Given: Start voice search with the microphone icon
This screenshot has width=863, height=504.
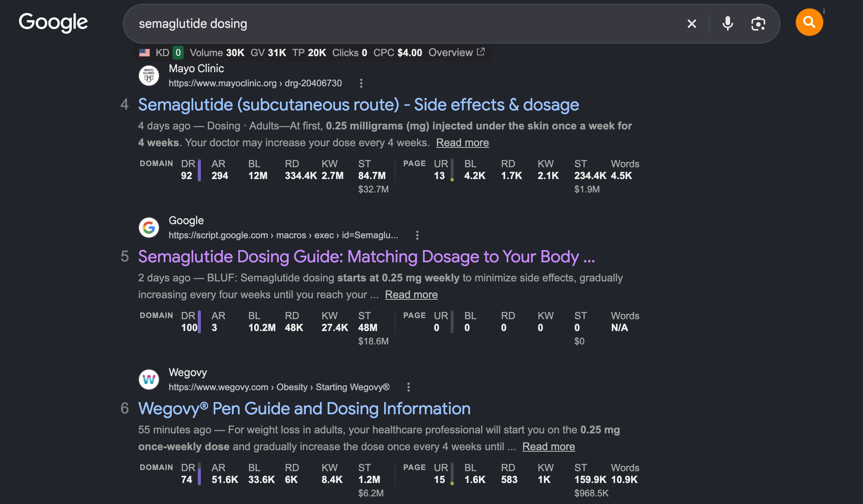Looking at the screenshot, I should [x=728, y=24].
